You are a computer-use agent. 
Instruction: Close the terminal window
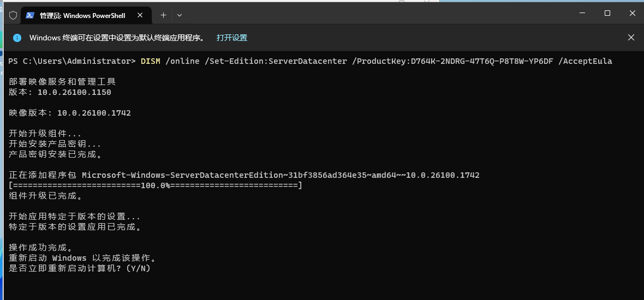pyautogui.click(x=632, y=13)
